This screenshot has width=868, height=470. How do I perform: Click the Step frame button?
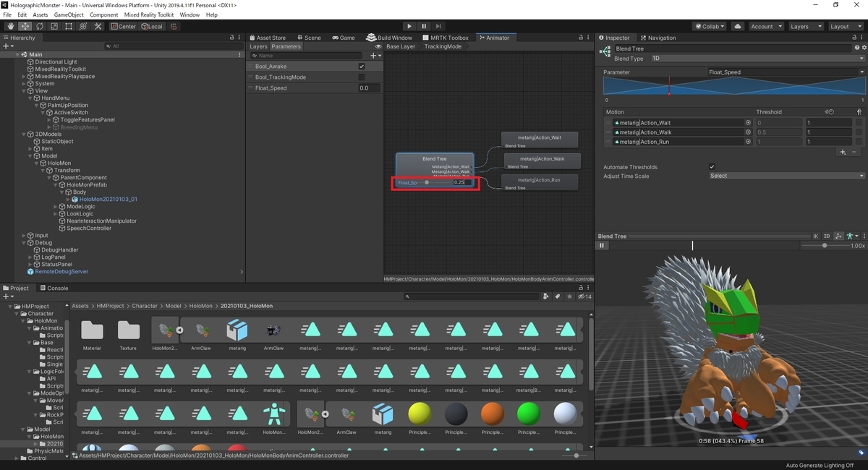click(x=438, y=26)
